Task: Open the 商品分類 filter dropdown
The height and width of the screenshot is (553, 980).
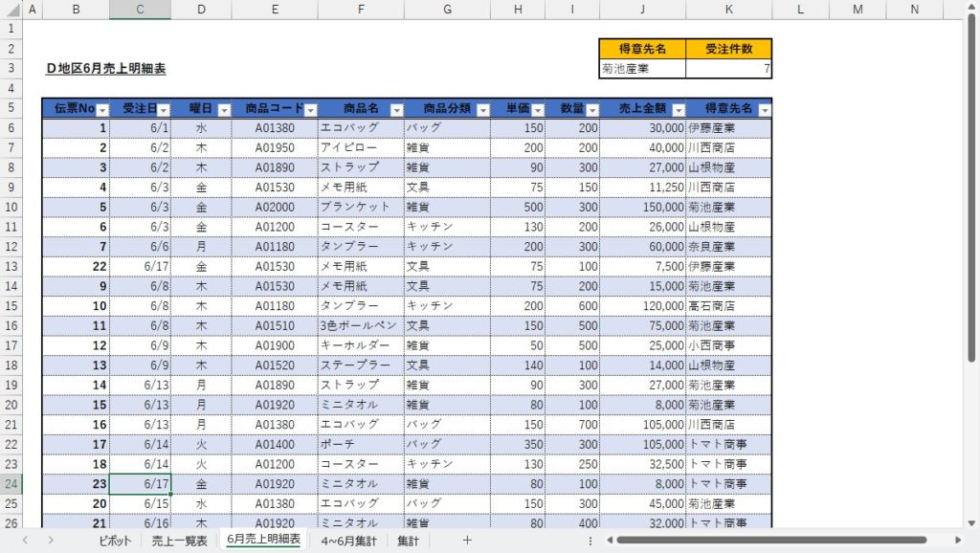Action: 482,110
